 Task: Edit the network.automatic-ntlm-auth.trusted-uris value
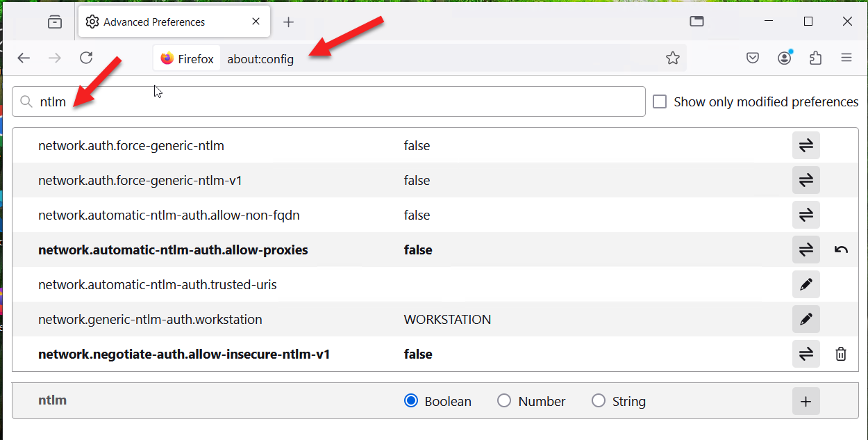pos(806,285)
